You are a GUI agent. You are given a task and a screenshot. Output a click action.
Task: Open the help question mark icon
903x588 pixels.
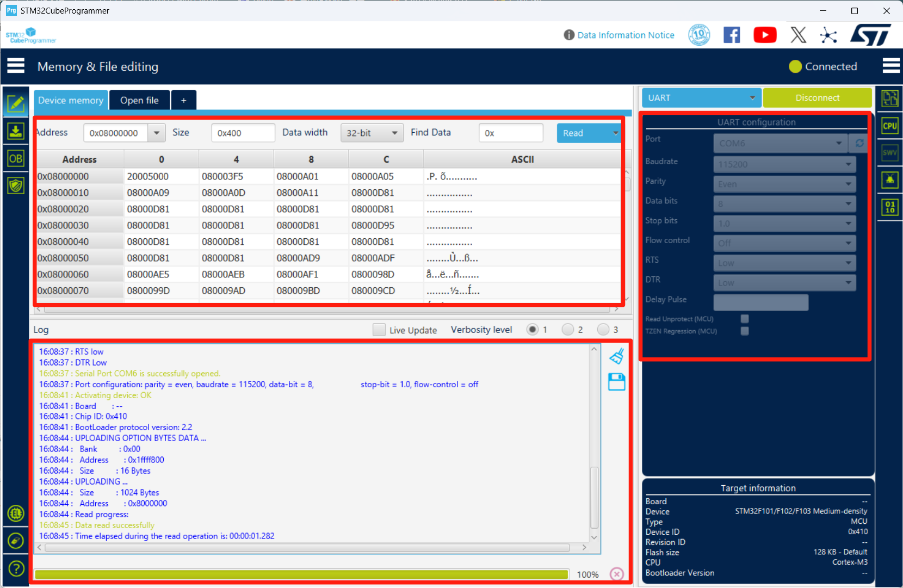[16, 568]
